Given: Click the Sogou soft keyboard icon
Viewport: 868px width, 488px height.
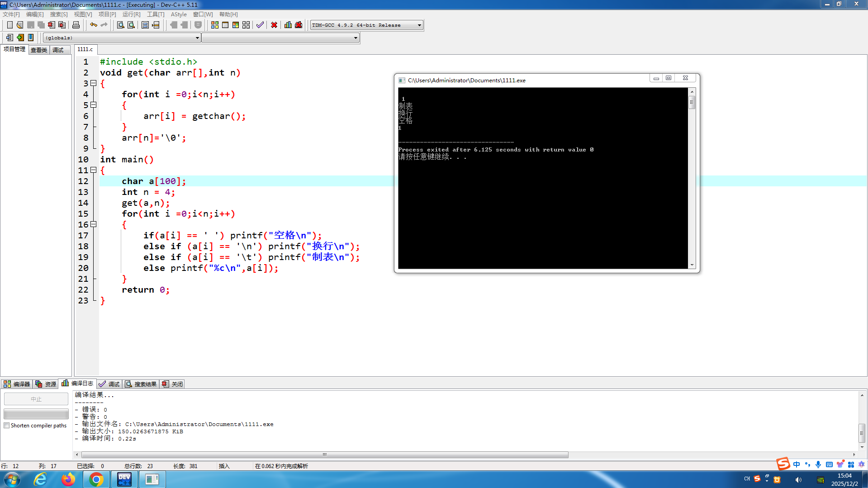Looking at the screenshot, I should [829, 464].
